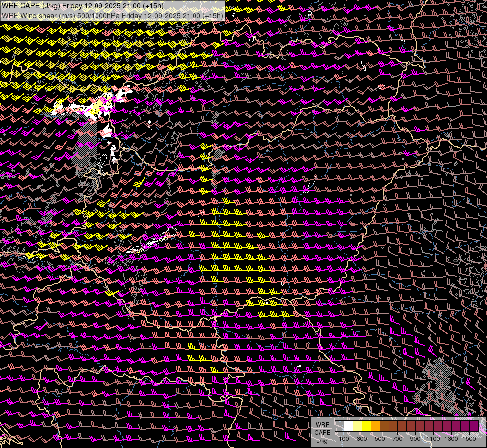This screenshot has width=487, height=448.
Task: Click the legend label 900
Action: (x=415, y=439)
